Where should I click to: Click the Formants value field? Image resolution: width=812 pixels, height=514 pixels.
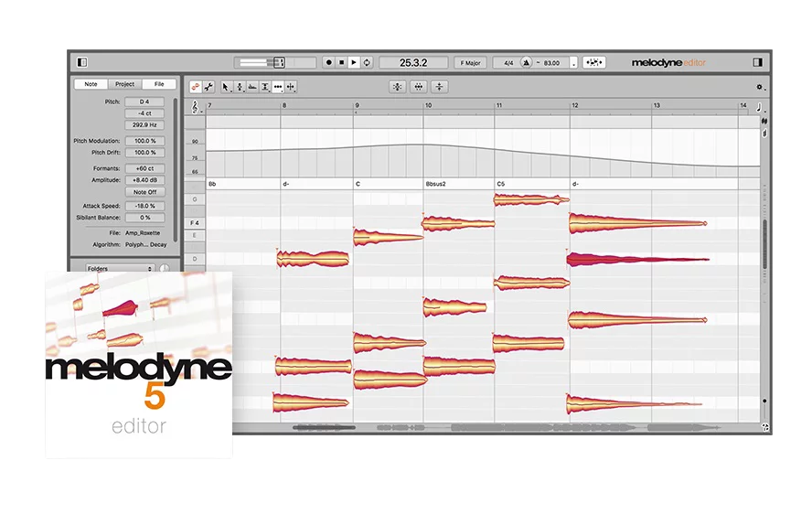point(144,168)
